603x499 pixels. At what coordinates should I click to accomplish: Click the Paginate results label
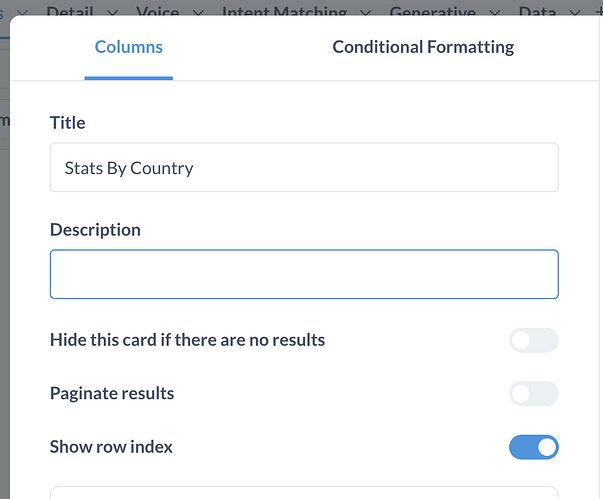(112, 393)
